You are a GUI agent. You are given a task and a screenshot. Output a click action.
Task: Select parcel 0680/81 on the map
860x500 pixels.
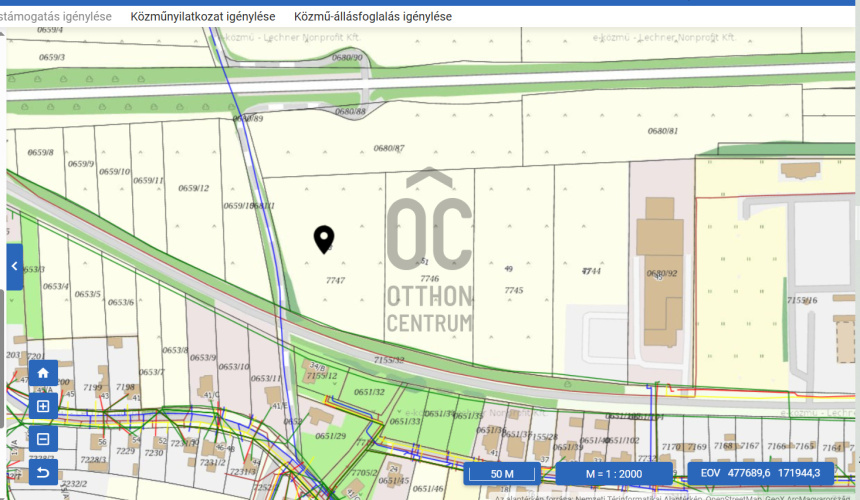pyautogui.click(x=662, y=131)
